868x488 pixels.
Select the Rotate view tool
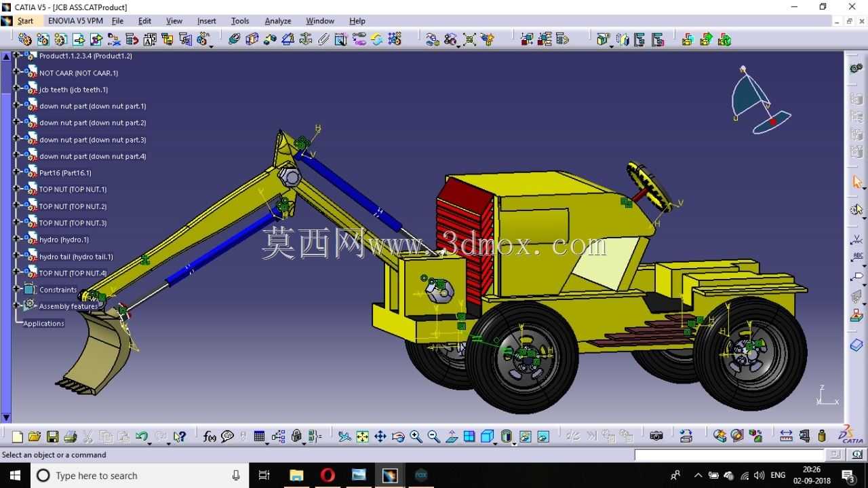pos(398,436)
